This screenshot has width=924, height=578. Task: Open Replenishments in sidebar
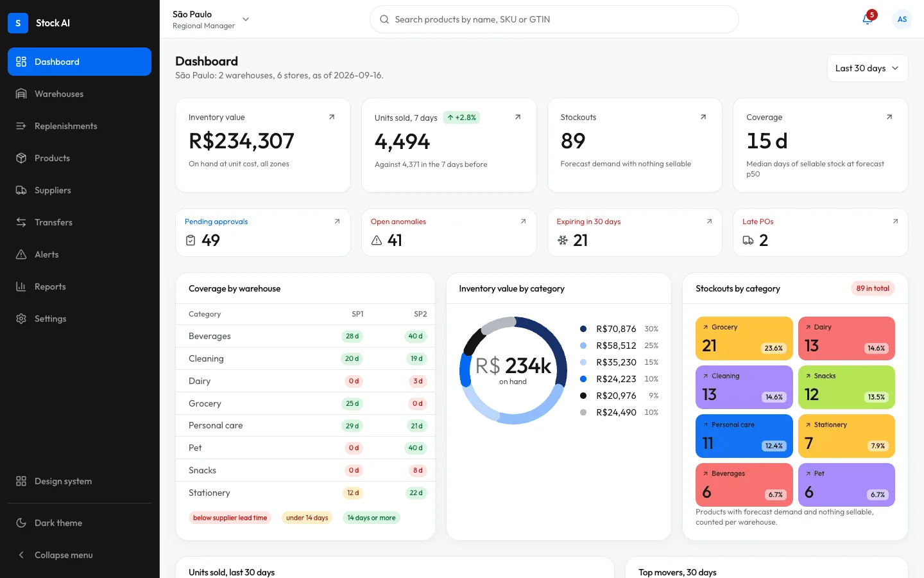coord(80,126)
